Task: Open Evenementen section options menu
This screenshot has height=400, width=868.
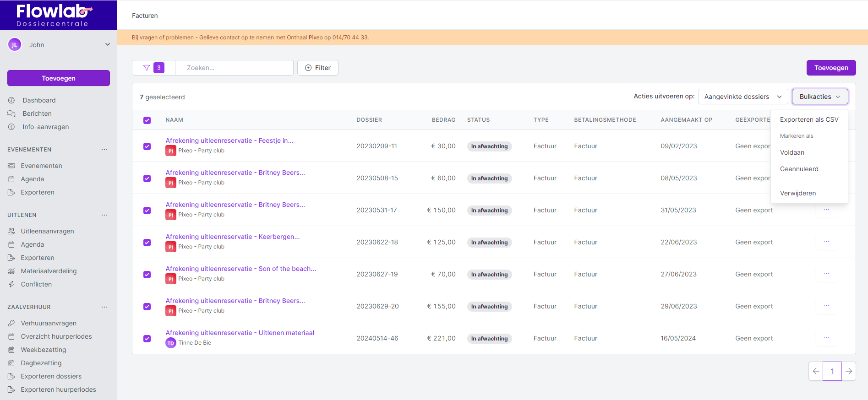Action: pyautogui.click(x=104, y=150)
